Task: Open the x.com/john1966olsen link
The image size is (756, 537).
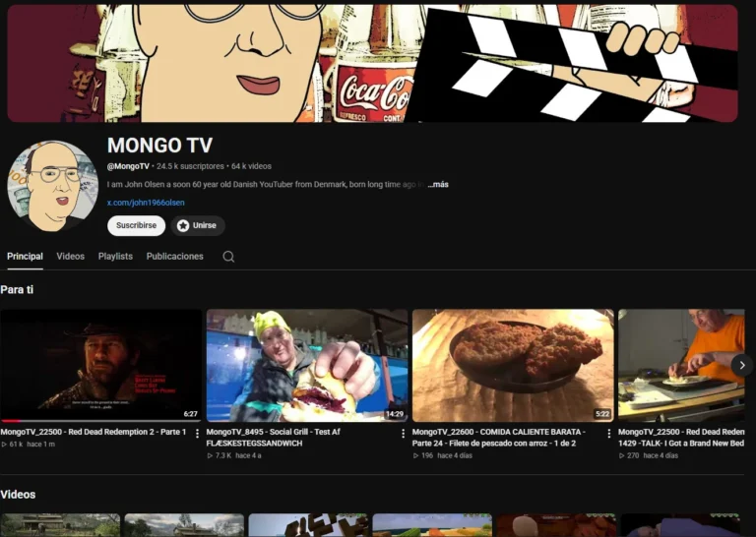Action: (x=146, y=203)
